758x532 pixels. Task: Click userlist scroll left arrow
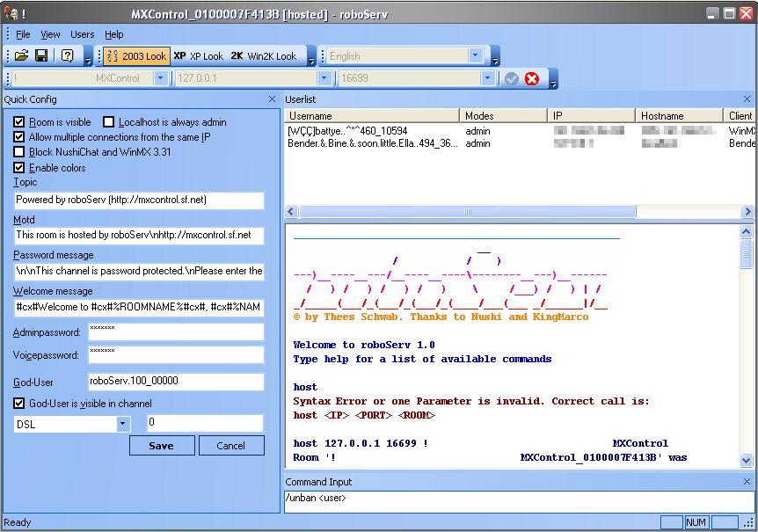[x=290, y=212]
